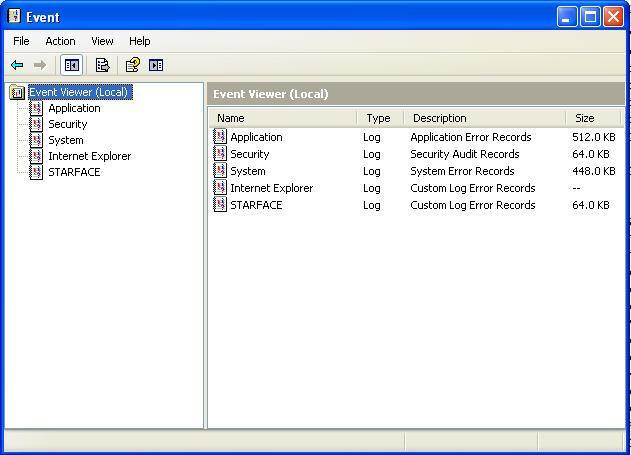Click the Security row's 64.0 KB size
The image size is (631, 455).
(591, 154)
